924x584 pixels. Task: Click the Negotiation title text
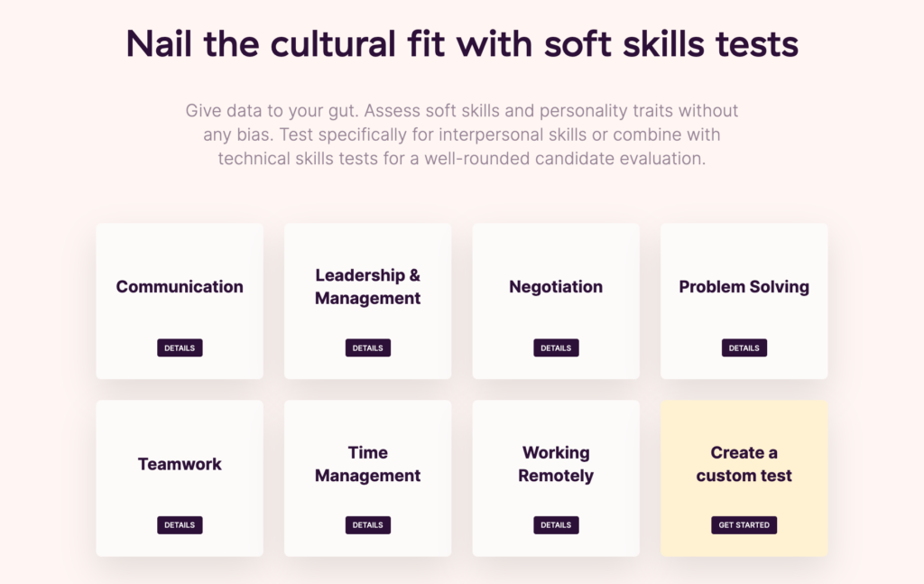[x=555, y=286]
